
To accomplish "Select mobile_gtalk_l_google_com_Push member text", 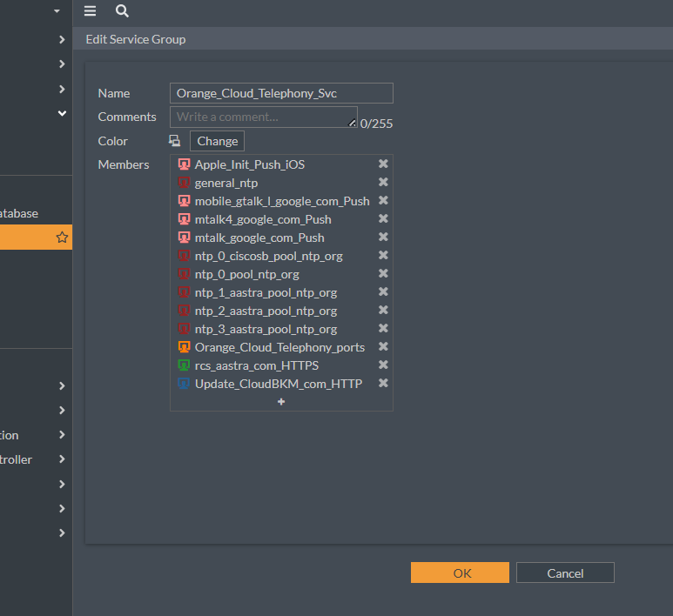I will pos(282,201).
